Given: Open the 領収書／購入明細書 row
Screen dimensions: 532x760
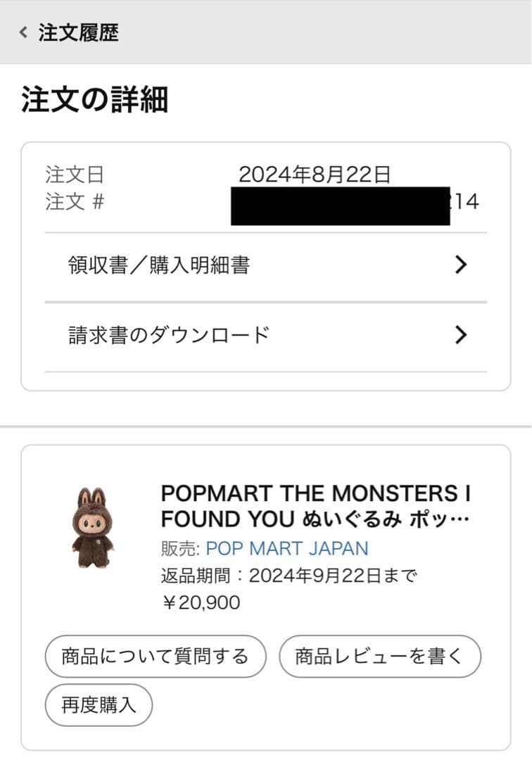Looking at the screenshot, I should 159,265.
